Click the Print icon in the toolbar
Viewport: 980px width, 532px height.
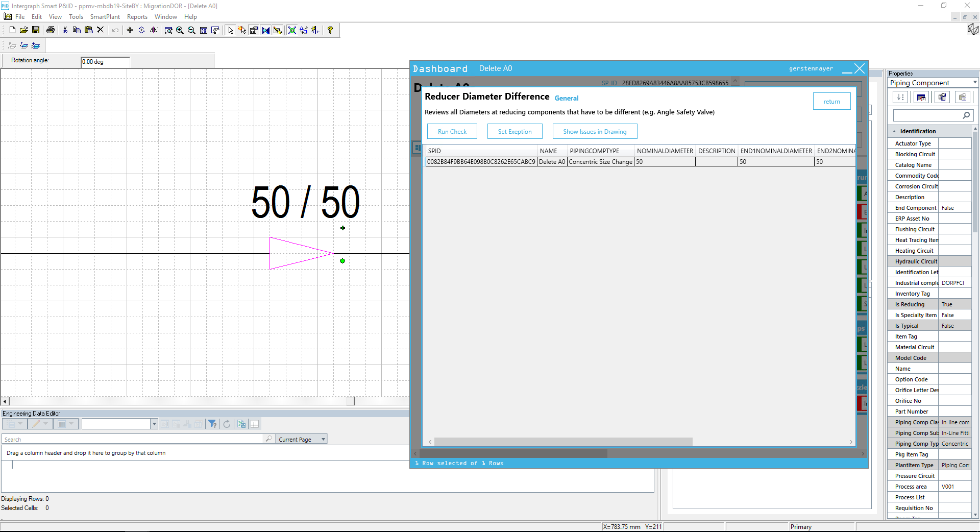[x=50, y=30]
